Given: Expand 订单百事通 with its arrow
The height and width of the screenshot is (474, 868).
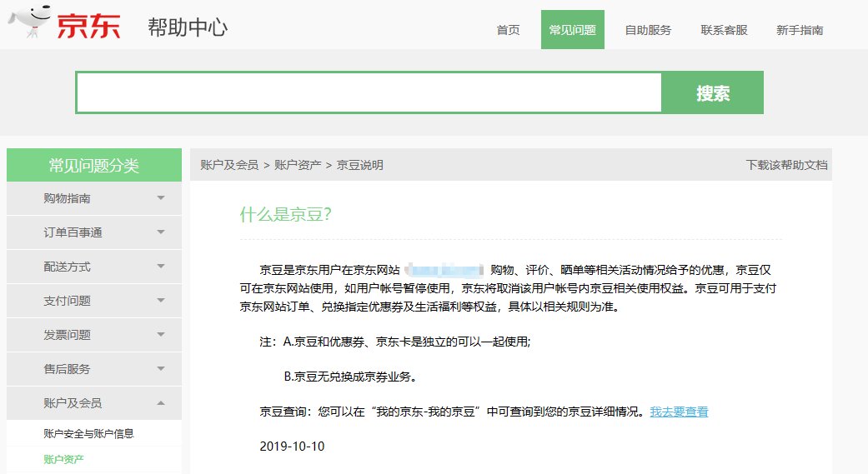Looking at the screenshot, I should [161, 232].
